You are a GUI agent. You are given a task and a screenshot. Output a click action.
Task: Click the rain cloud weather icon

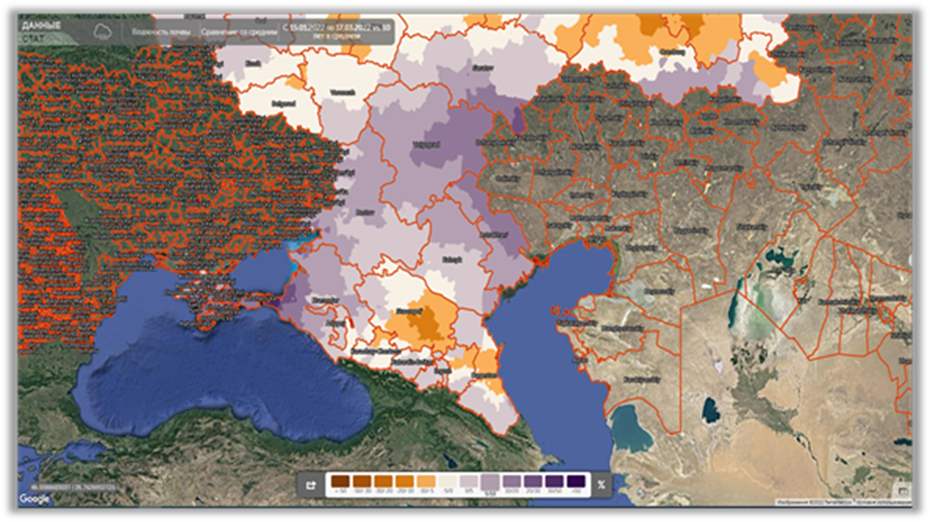(x=101, y=31)
